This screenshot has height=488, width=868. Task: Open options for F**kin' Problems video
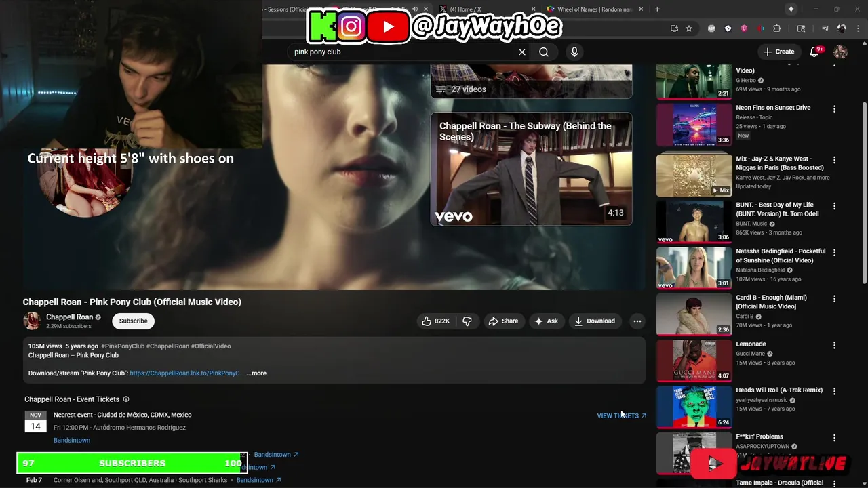coord(834,438)
